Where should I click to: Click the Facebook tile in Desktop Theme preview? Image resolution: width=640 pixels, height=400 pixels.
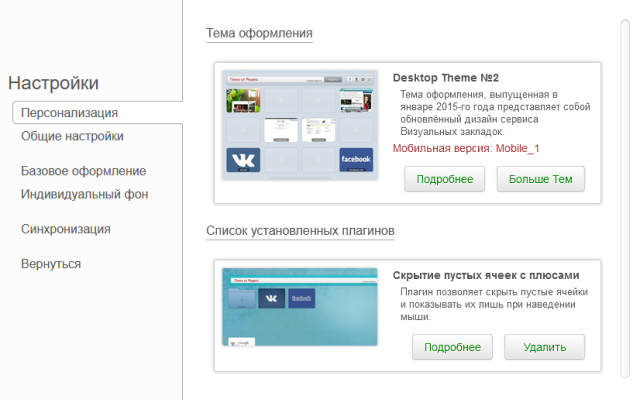[x=355, y=160]
